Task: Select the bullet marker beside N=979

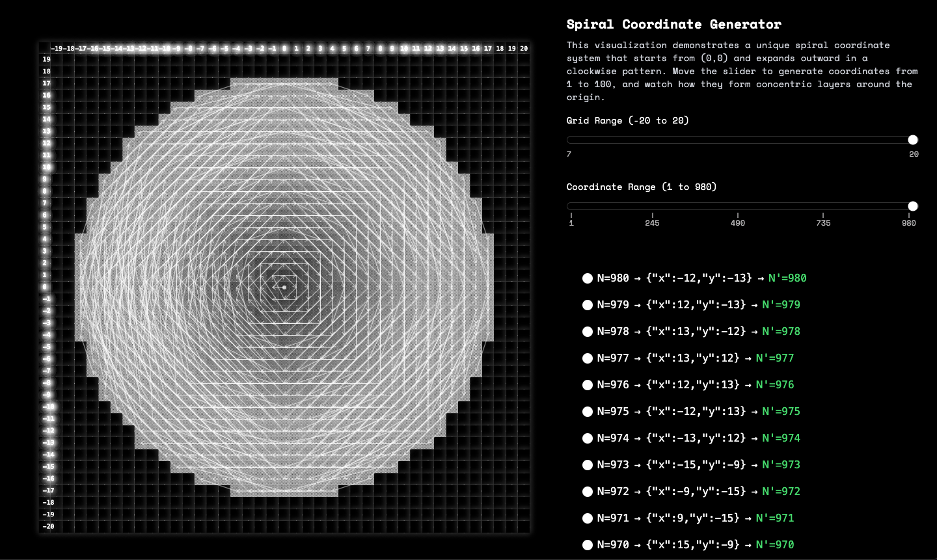Action: coord(588,305)
